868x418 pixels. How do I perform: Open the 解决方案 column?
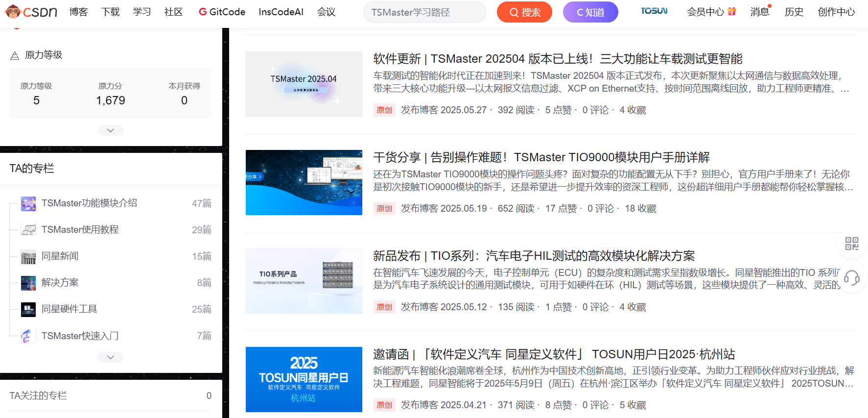[x=60, y=282]
